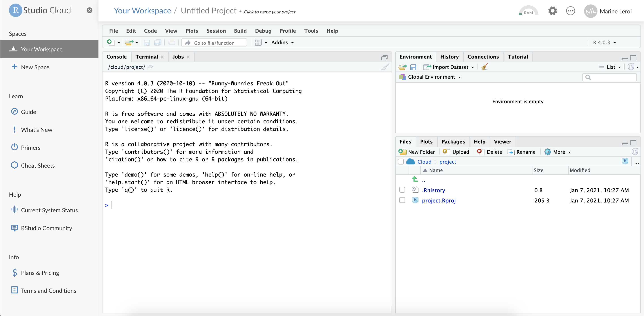Open the .Rhistory file
Viewport: 644px width, 316px height.
(433, 190)
